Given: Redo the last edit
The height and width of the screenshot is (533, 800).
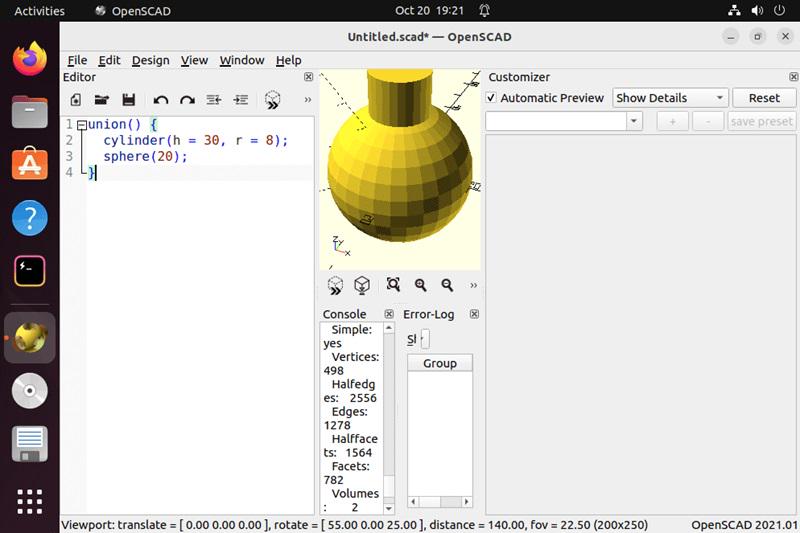Looking at the screenshot, I should [187, 100].
